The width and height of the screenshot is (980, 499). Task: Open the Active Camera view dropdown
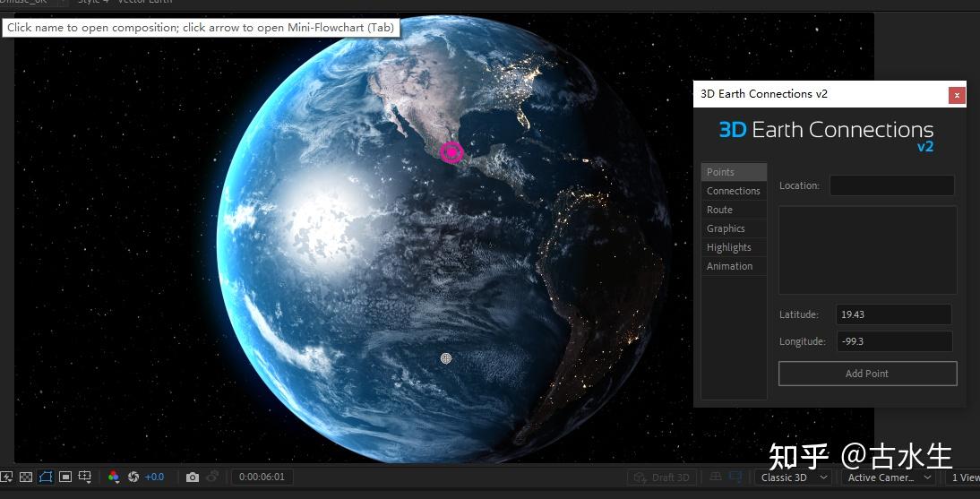pyautogui.click(x=889, y=477)
